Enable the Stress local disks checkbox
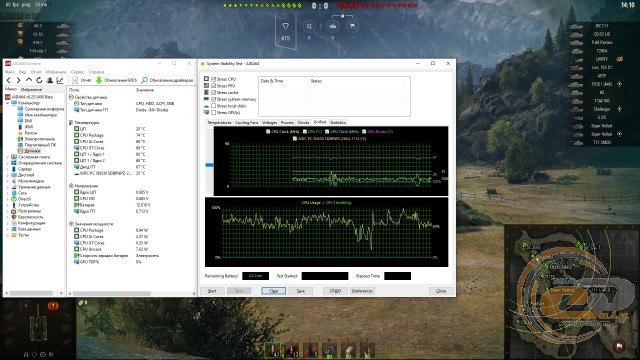The width and height of the screenshot is (640, 360). [213, 106]
